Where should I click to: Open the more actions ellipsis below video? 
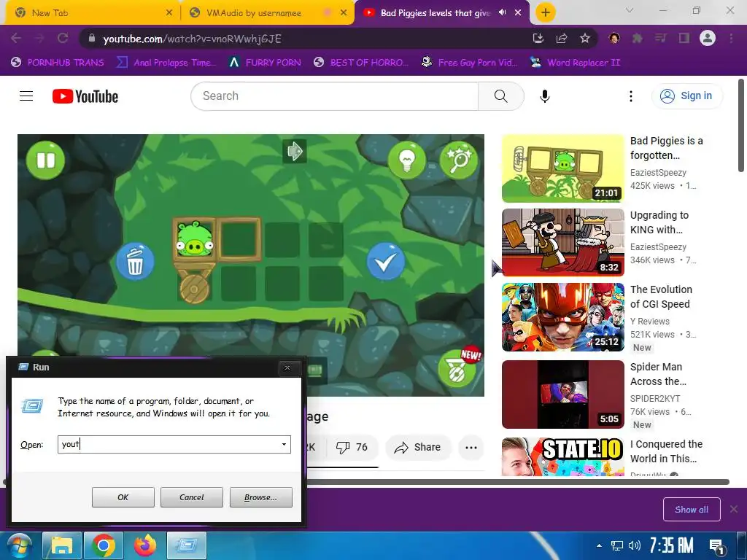471,447
